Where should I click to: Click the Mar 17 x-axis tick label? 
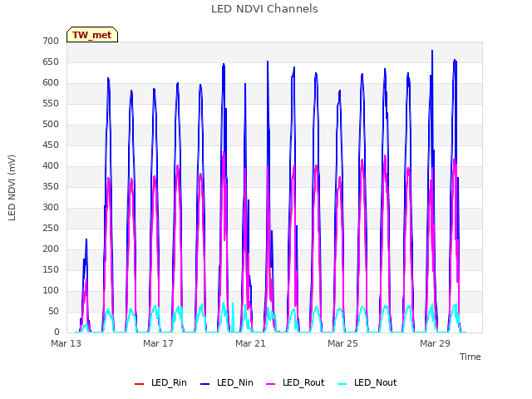point(158,343)
